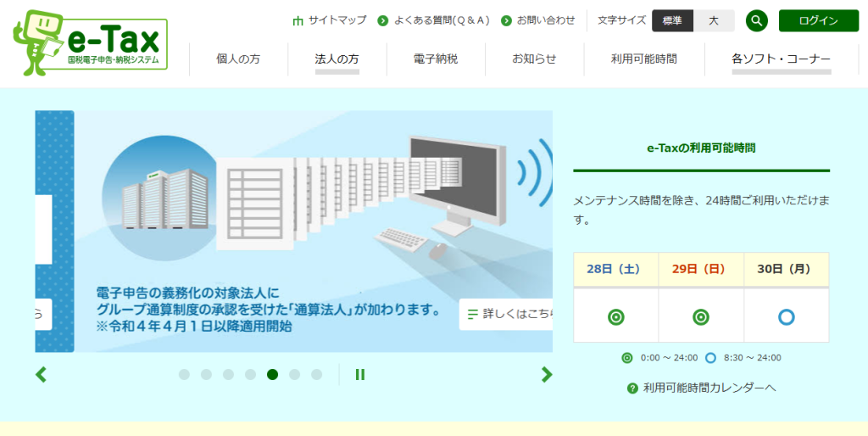
Task: Expand 法人の方 menu
Action: pos(337,59)
